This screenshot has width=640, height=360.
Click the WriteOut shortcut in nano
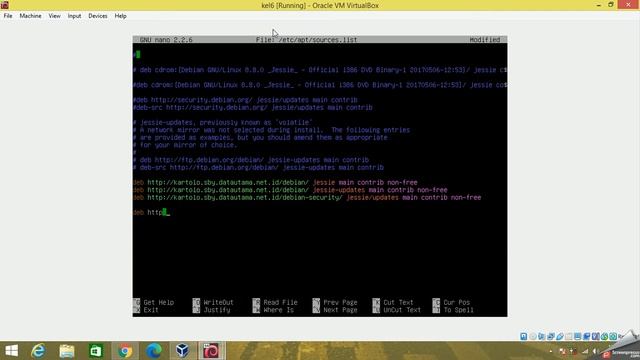213,302
